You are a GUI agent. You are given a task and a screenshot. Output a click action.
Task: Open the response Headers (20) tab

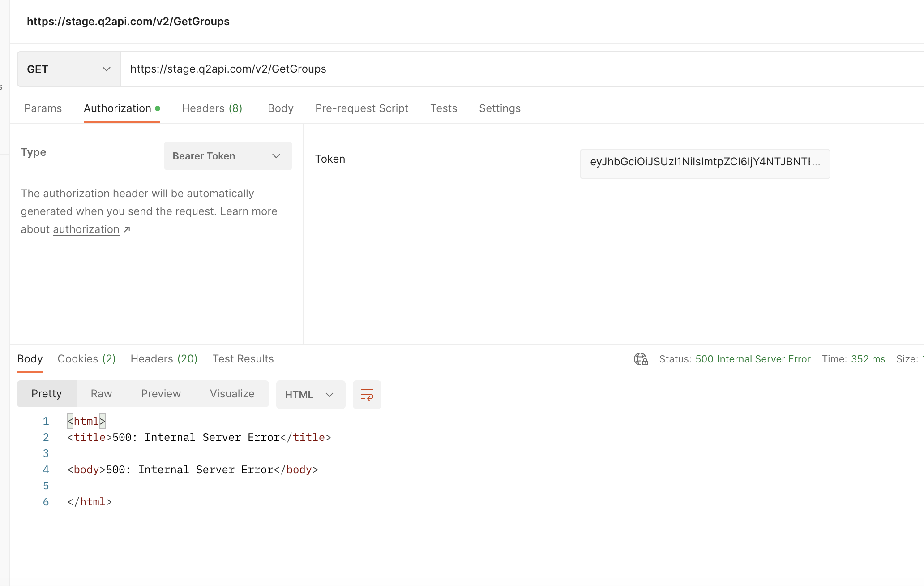click(164, 359)
